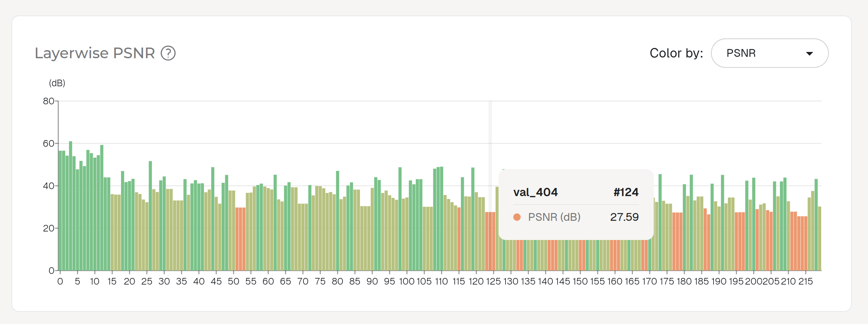Click the val_404 name in tooltip
This screenshot has width=868, height=324.
(x=535, y=192)
